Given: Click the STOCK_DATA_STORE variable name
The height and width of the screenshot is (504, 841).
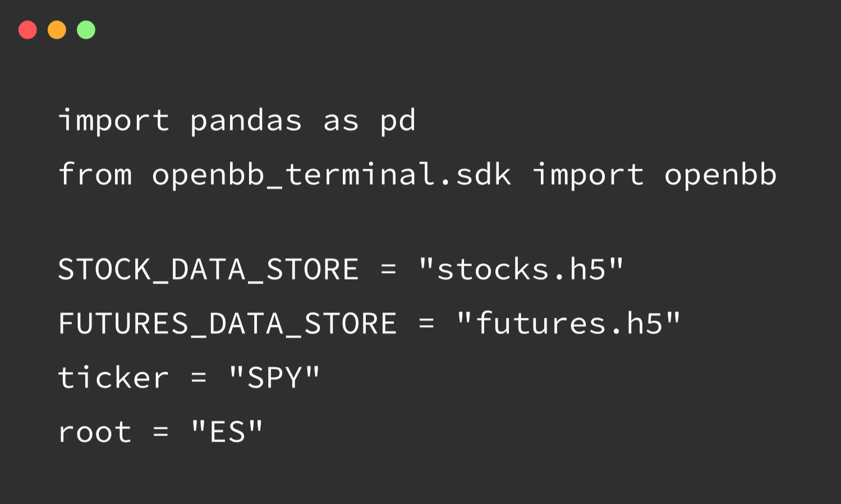Looking at the screenshot, I should (208, 270).
